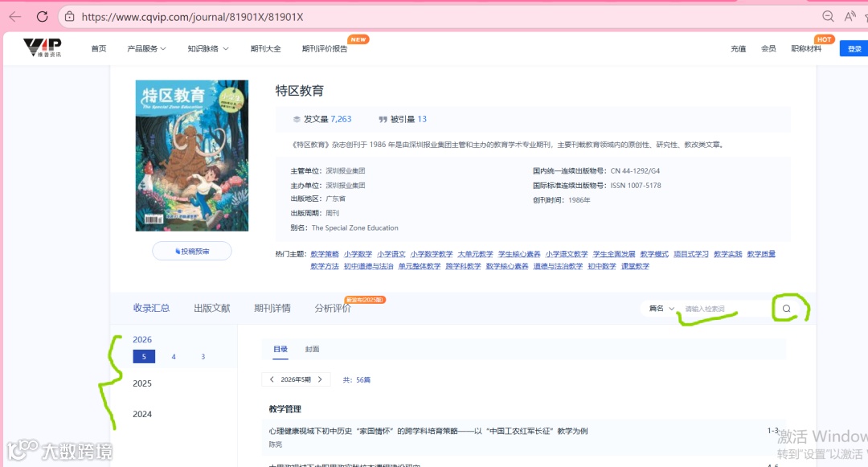The width and height of the screenshot is (868, 467).
Task: Select issue 4 of 2026
Action: (x=174, y=357)
